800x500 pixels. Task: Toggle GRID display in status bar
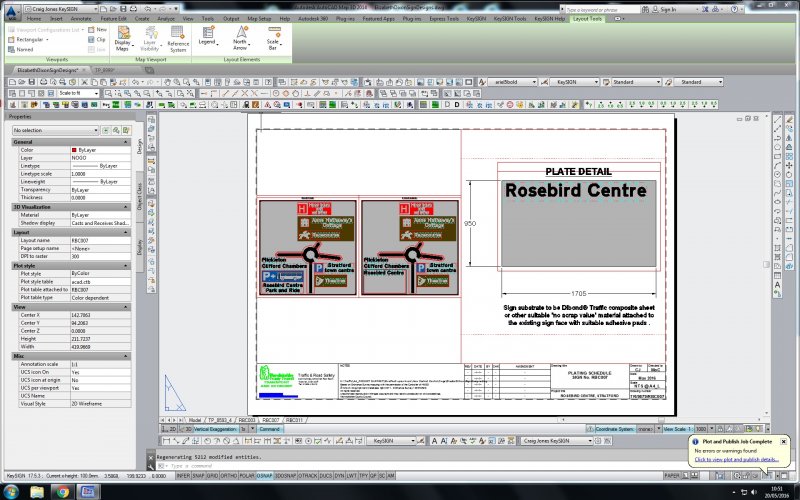212,476
